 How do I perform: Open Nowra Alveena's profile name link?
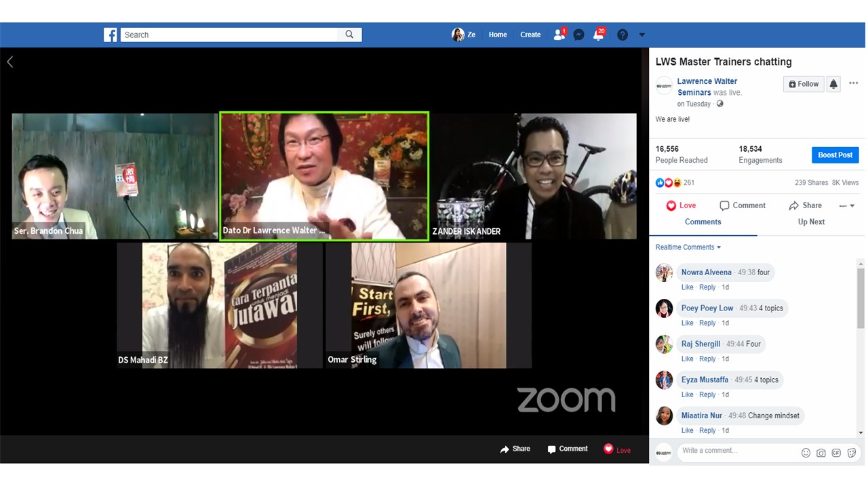[x=707, y=272]
